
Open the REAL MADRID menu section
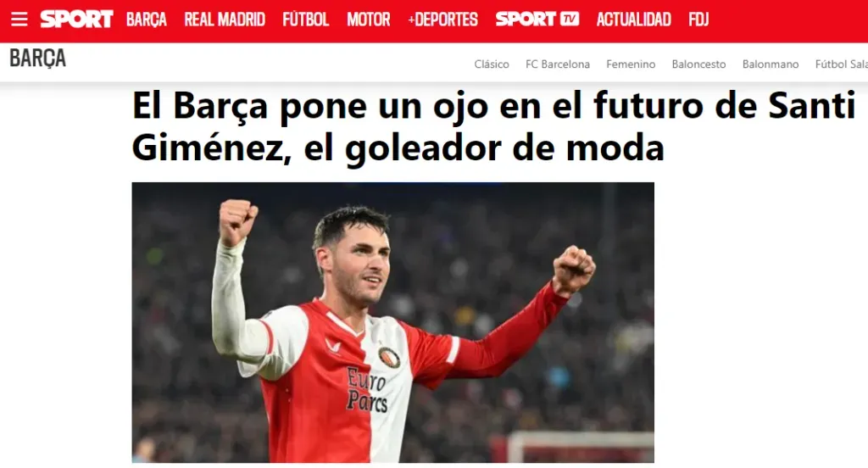click(x=225, y=19)
